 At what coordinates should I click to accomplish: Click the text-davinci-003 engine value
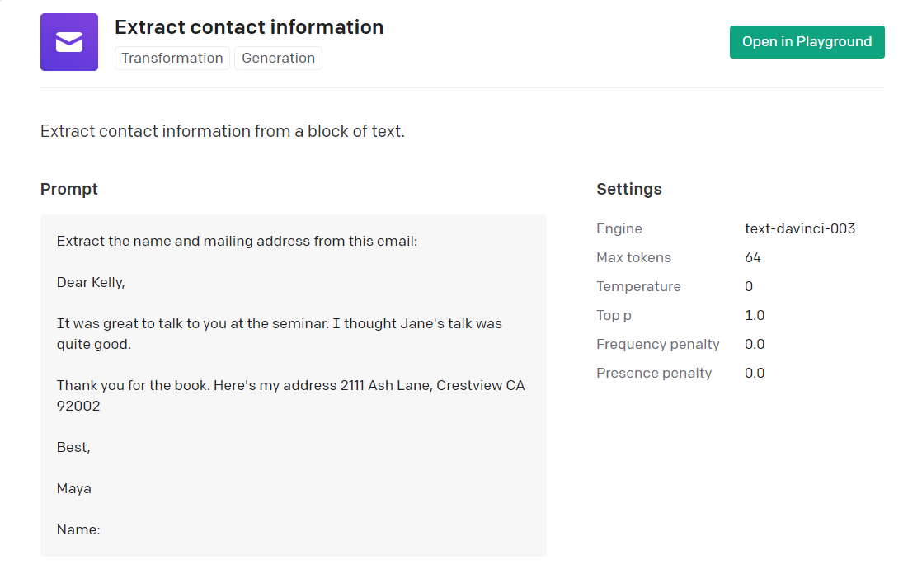[x=800, y=228]
